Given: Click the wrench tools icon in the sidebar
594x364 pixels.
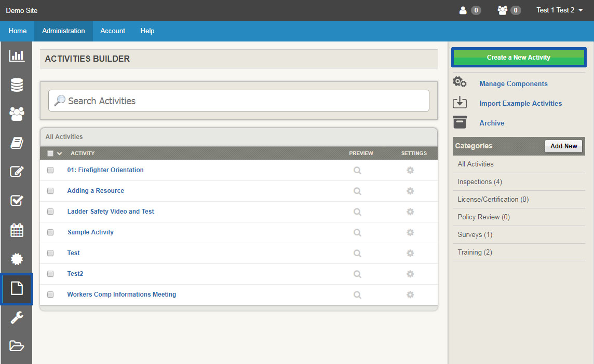Looking at the screenshot, I should tap(17, 317).
